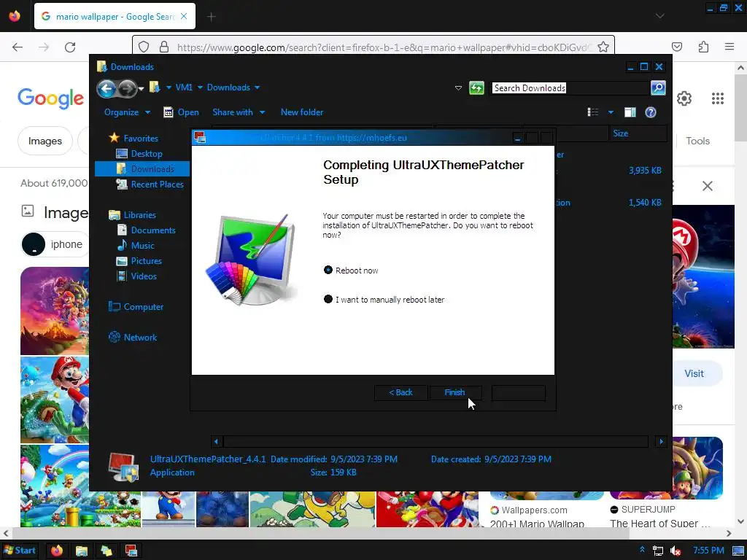The height and width of the screenshot is (560, 747).
Task: Click the Tools button on Google
Action: [x=697, y=141]
